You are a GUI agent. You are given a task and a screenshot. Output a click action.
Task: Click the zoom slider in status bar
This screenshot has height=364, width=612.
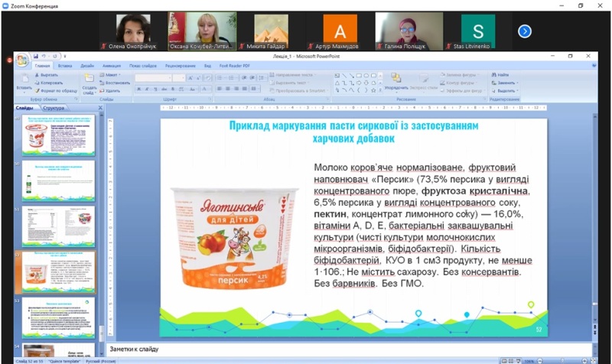coord(562,361)
